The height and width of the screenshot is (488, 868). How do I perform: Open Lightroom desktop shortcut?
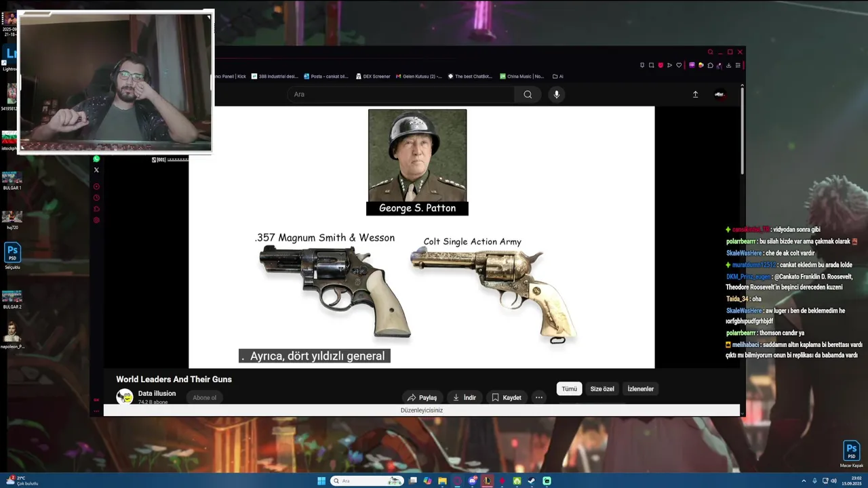(x=11, y=57)
